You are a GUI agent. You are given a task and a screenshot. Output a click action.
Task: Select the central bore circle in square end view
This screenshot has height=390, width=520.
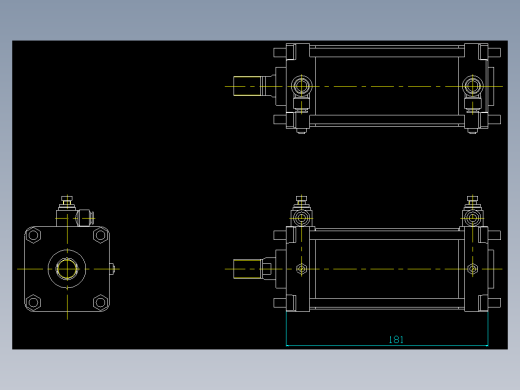(67, 269)
